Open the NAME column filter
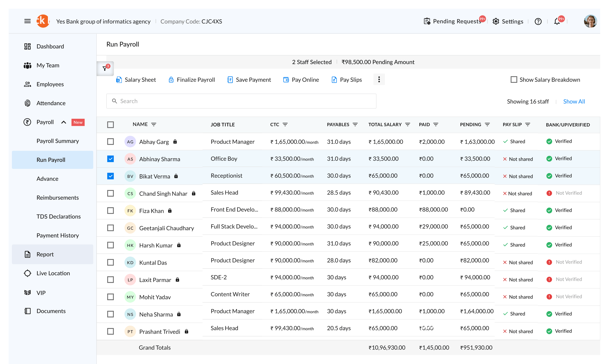Viewport: 609px width, 364px height. [x=154, y=125]
